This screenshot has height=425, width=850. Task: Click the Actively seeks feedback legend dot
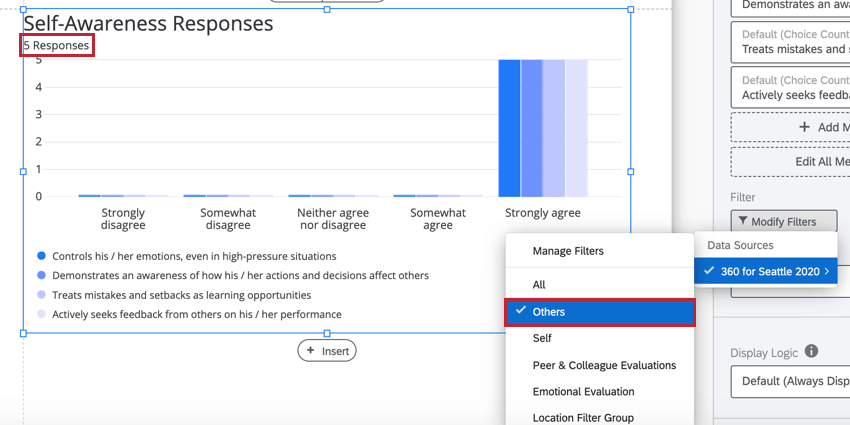[x=41, y=314]
